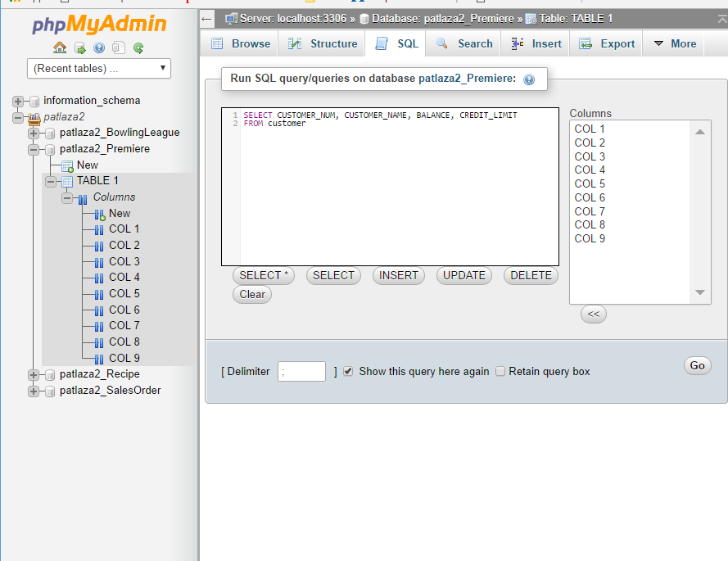Expand the information_schema node
The image size is (728, 561).
[x=18, y=102]
